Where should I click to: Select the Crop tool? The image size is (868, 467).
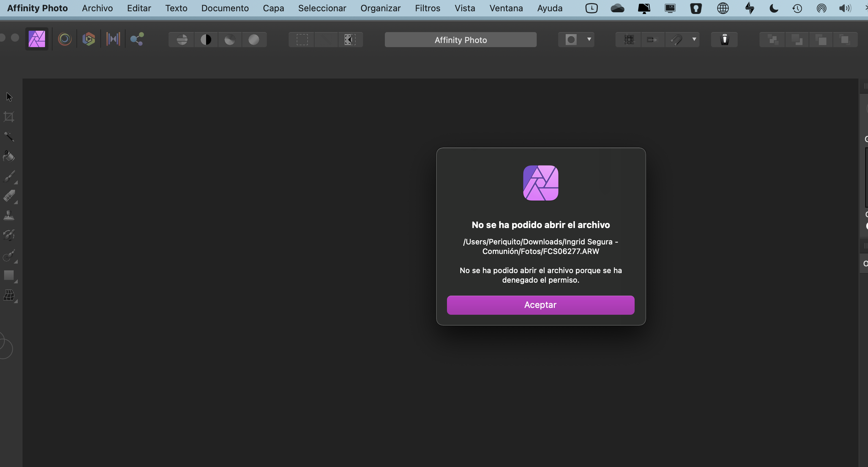coord(9,117)
